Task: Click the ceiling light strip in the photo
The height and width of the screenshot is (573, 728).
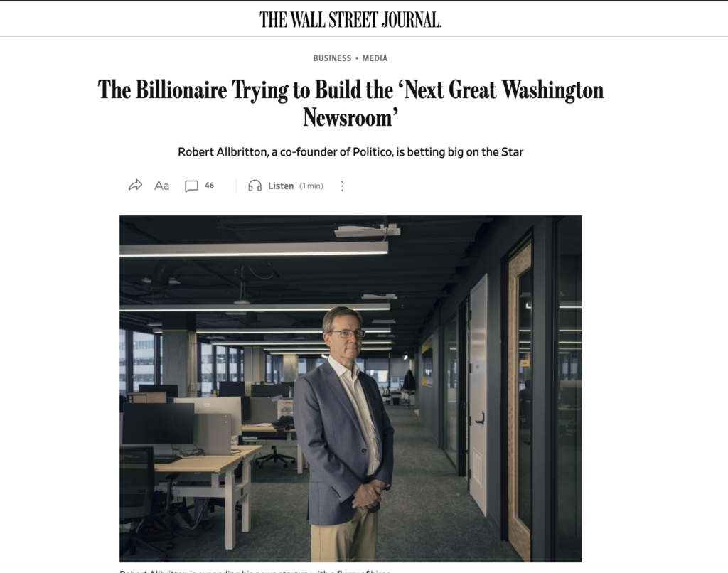Action: tap(254, 249)
